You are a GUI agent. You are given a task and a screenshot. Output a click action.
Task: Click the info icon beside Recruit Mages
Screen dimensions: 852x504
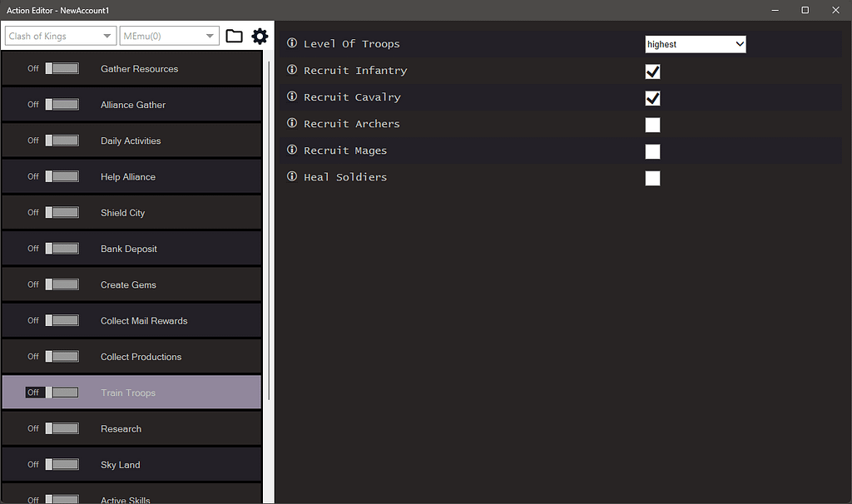coord(290,150)
